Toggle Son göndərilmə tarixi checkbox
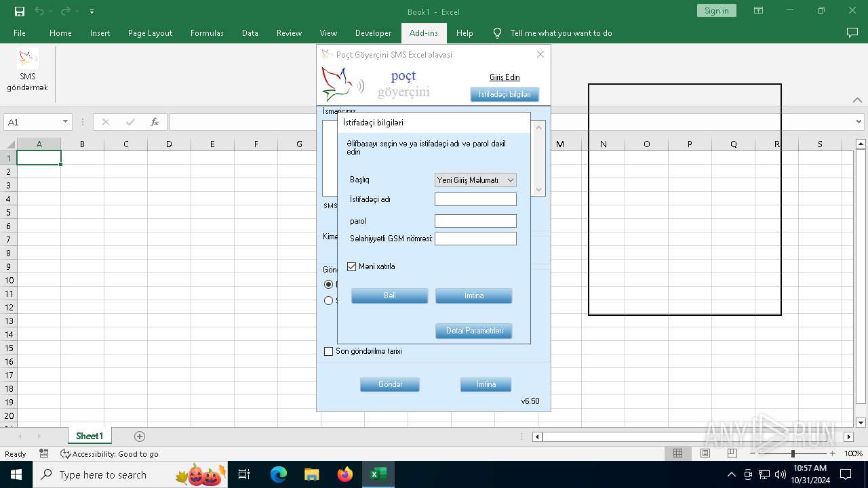This screenshot has width=868, height=488. (x=329, y=352)
